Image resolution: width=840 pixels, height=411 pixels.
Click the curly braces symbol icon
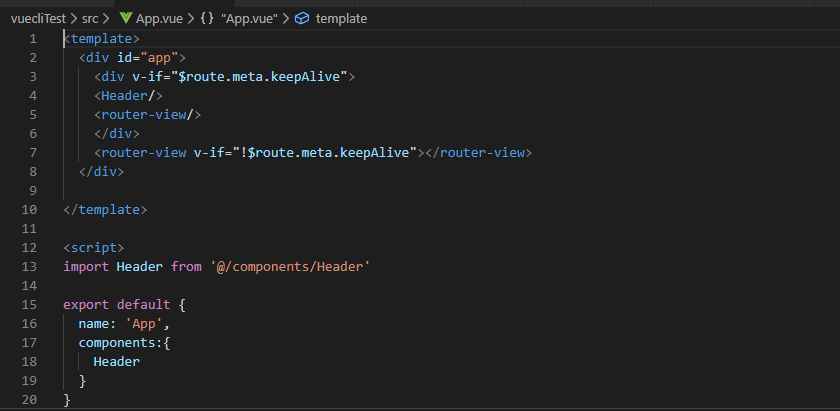[x=207, y=19]
